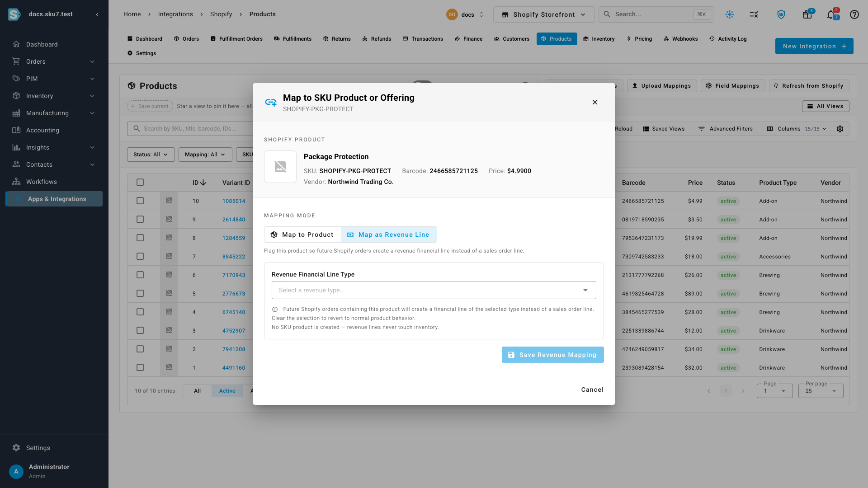Check the row with Variant ID 8845222

[140, 256]
